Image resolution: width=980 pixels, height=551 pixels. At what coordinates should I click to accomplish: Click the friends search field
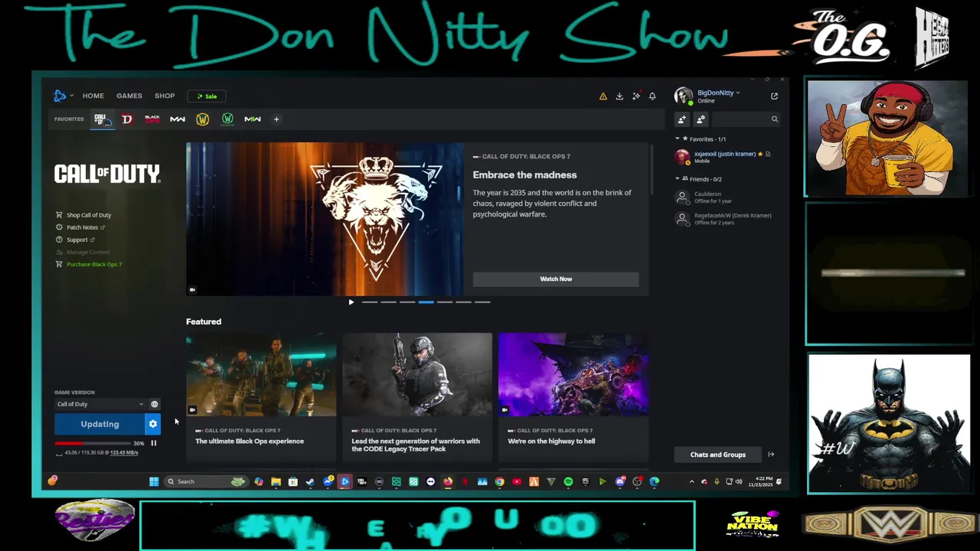click(x=746, y=119)
